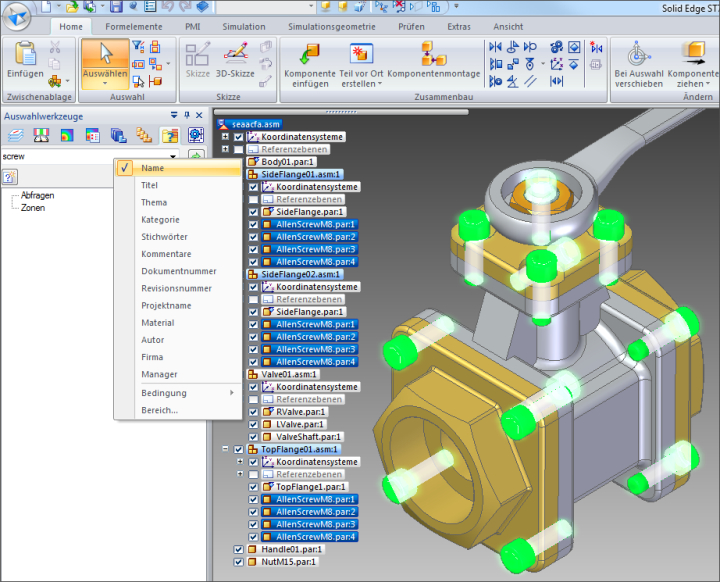
Task: Click the Skizze sketch tool
Action: tap(197, 60)
